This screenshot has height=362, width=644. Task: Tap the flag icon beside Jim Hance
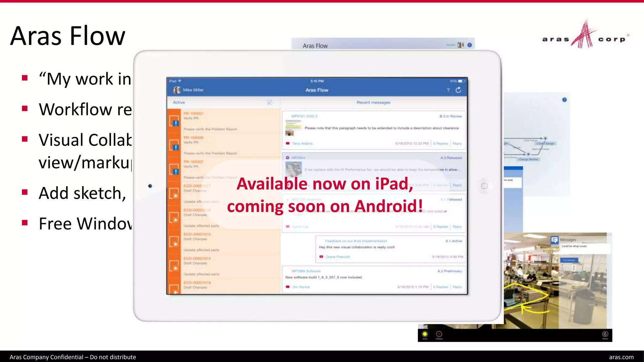(287, 287)
